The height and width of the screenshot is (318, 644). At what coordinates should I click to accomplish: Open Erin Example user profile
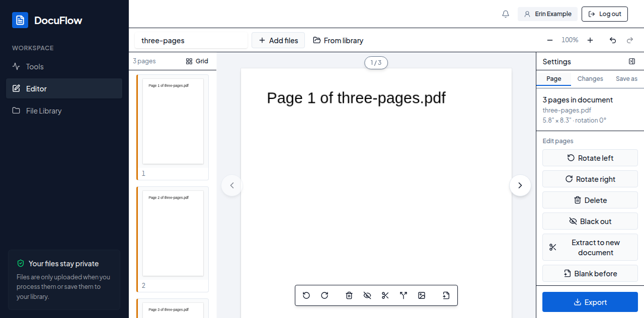(547, 14)
